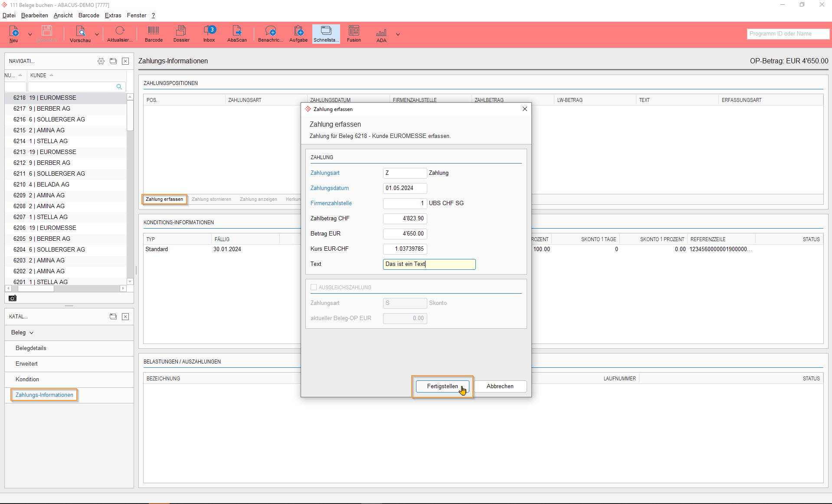
Task: Expand the Vorschau dropdown arrow
Action: (97, 34)
